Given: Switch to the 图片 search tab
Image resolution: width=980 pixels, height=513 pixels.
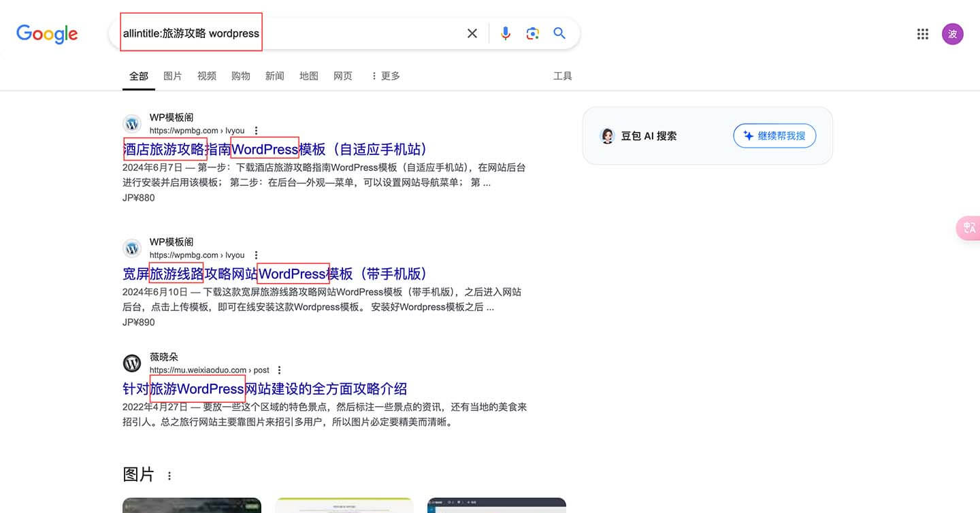Looking at the screenshot, I should tap(173, 76).
